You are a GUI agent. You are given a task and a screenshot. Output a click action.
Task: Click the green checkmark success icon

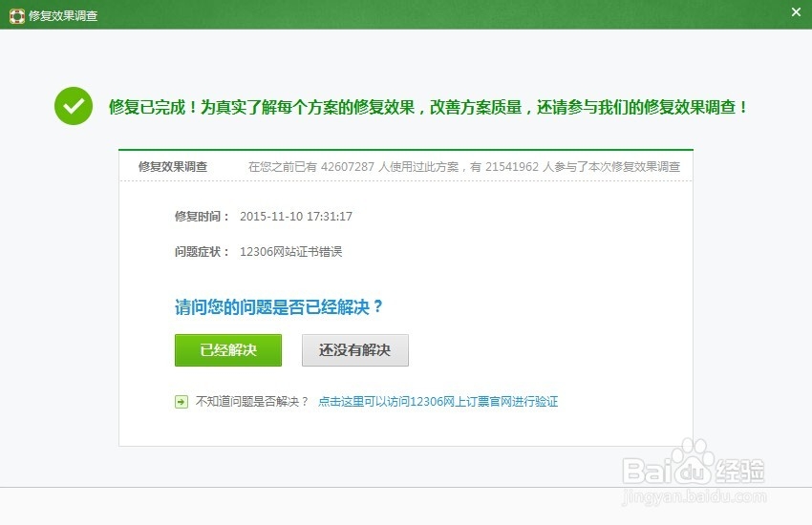74,106
